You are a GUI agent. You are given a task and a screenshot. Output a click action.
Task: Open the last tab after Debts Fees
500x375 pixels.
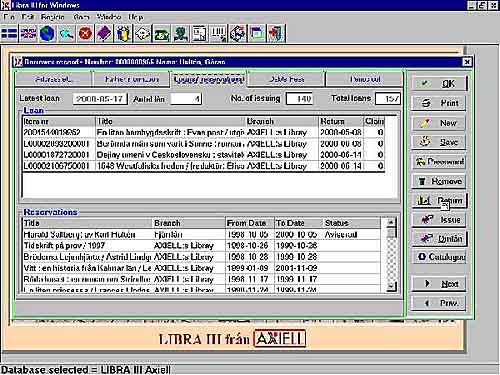(x=365, y=79)
